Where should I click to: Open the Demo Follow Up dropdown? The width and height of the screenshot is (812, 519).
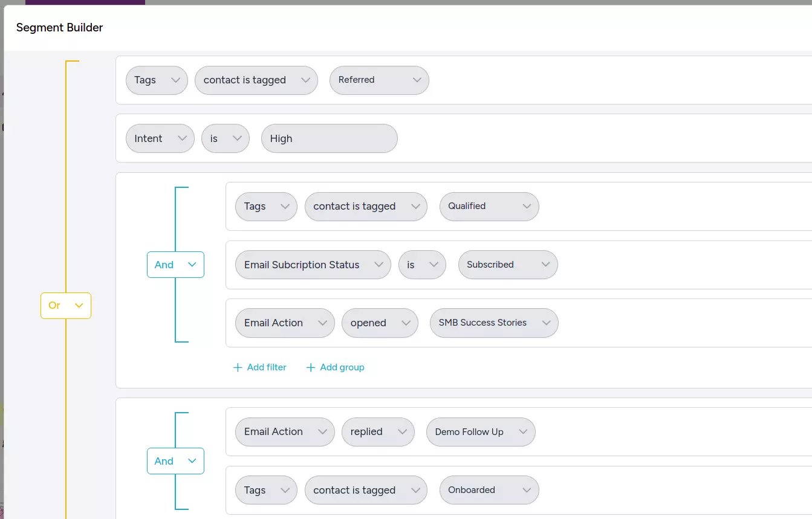(x=481, y=432)
